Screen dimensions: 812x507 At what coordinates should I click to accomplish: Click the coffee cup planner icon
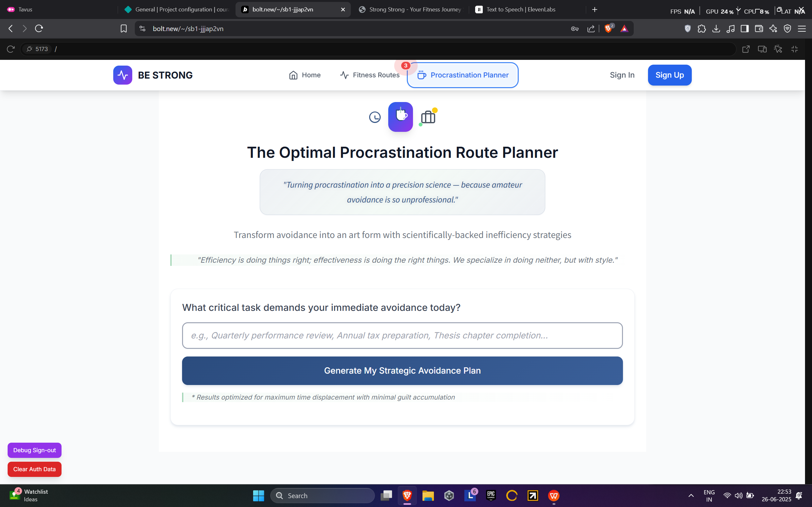[400, 117]
